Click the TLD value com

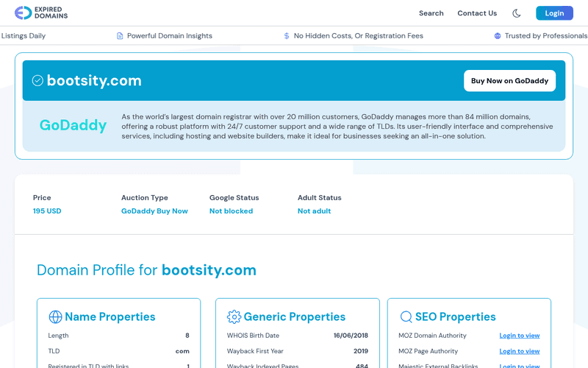182,351
